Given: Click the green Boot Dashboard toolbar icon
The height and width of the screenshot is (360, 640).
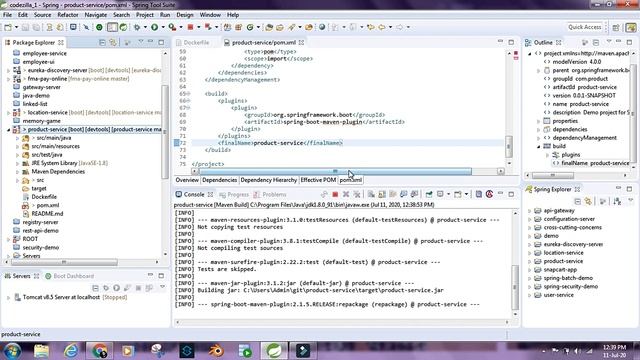Looking at the screenshot, I should tap(99, 27).
